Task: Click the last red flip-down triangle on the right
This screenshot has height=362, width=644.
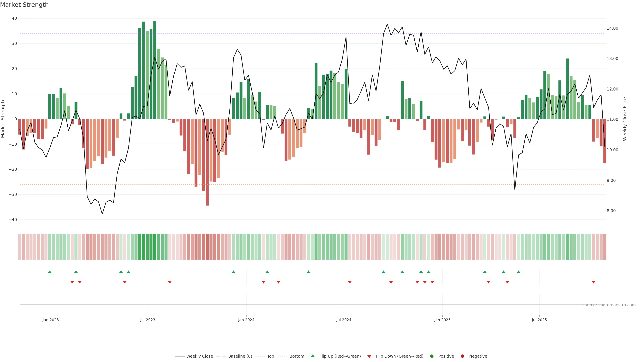Action: 594,282
